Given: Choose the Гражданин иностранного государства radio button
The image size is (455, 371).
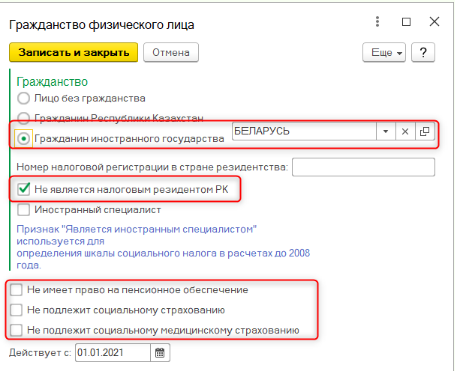Looking at the screenshot, I should coord(24,139).
